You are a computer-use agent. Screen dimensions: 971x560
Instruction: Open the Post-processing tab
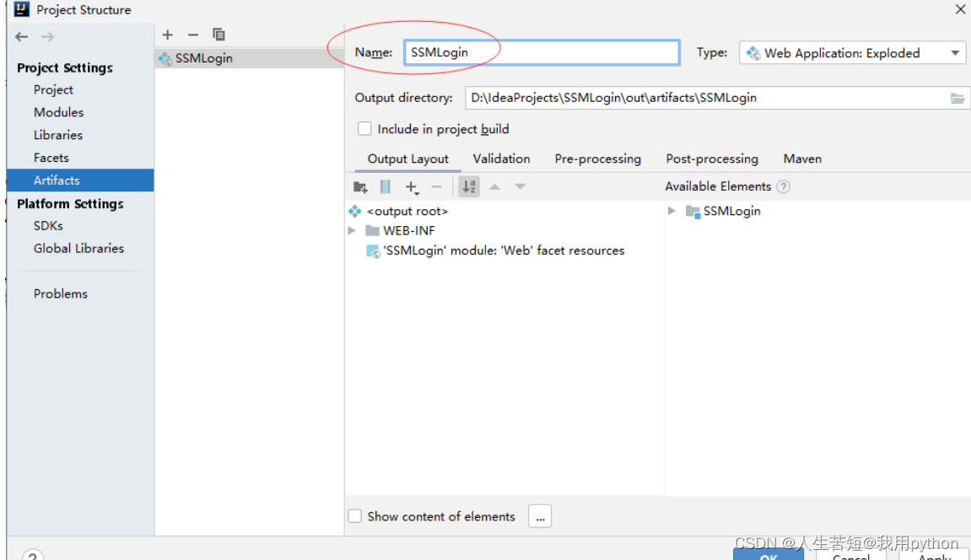pos(712,159)
